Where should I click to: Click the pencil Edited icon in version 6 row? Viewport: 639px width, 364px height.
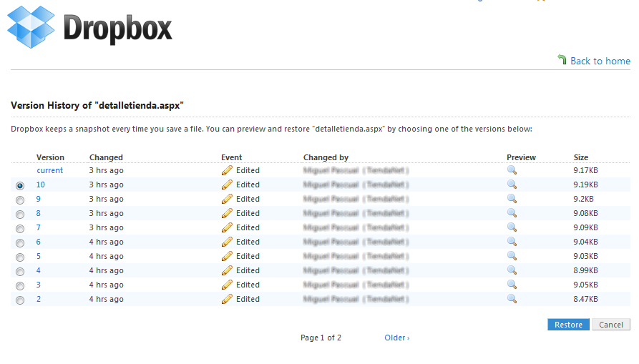click(x=227, y=242)
